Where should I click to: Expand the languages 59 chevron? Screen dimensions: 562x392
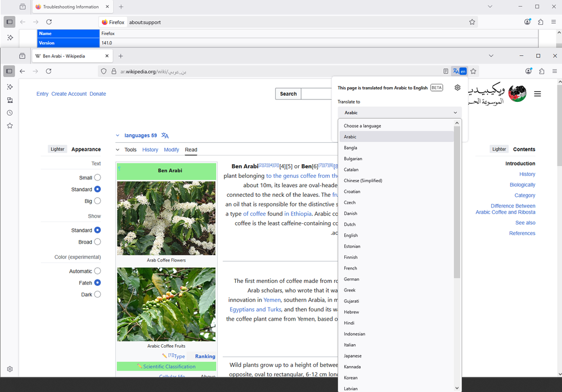point(118,136)
